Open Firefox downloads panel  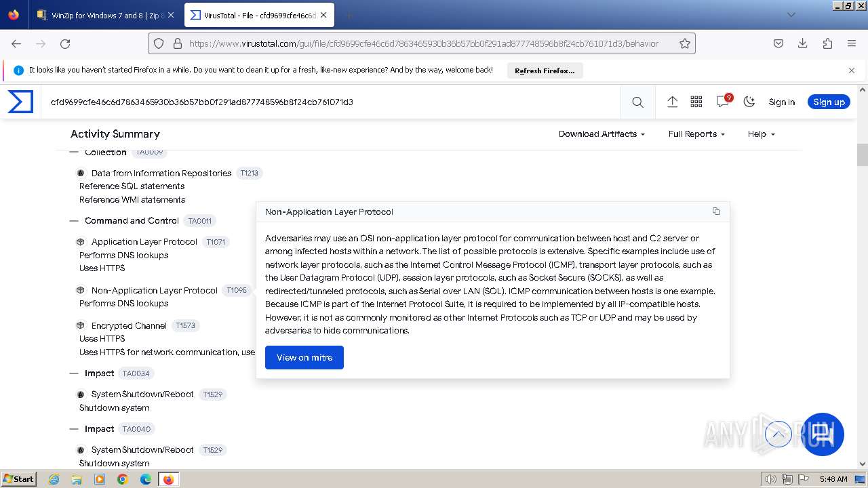[x=803, y=43]
